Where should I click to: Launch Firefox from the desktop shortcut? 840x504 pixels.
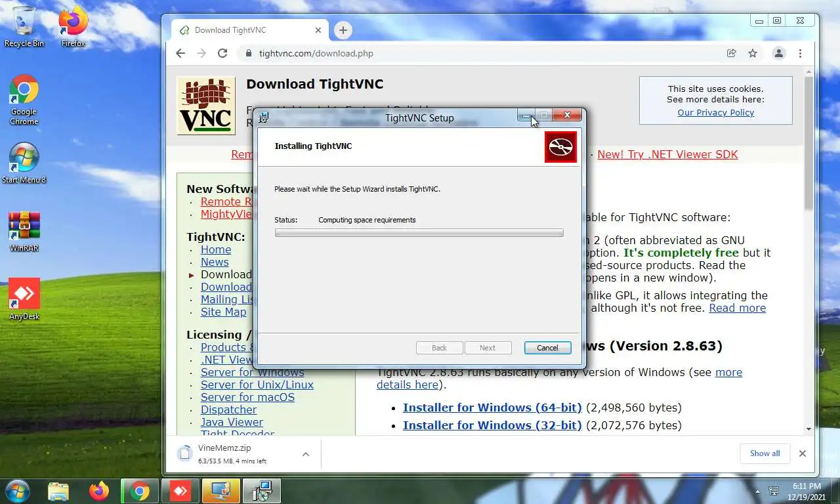73,27
